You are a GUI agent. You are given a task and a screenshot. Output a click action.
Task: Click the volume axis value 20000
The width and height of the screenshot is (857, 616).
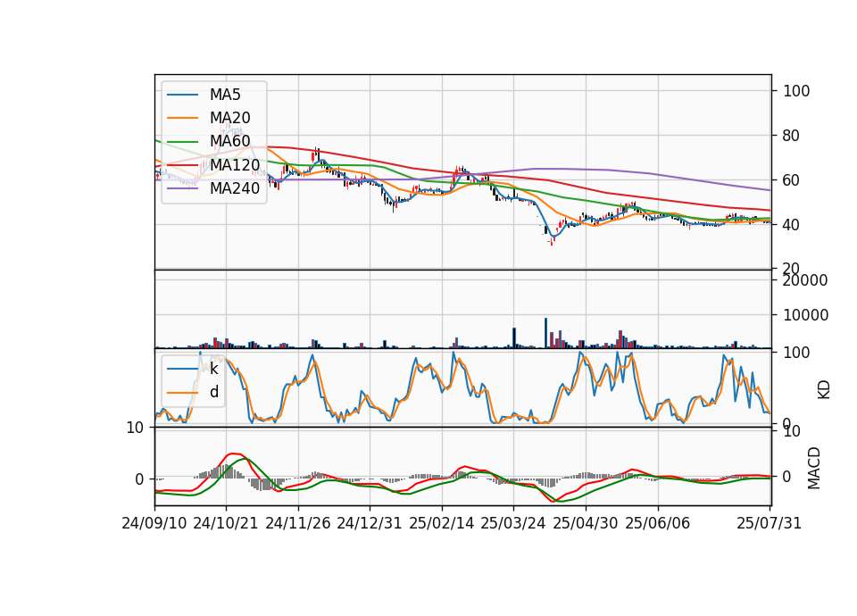point(805,280)
